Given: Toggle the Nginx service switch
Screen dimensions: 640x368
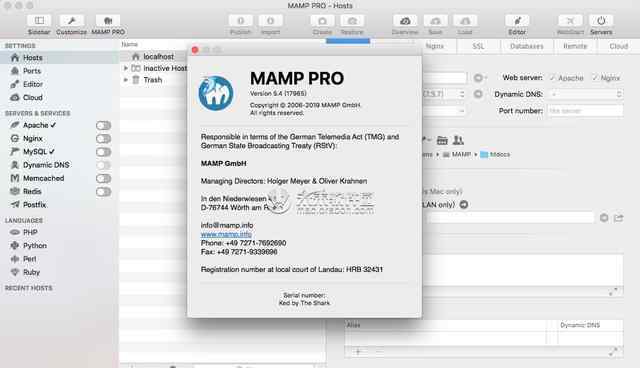Looking at the screenshot, I should 103,139.
